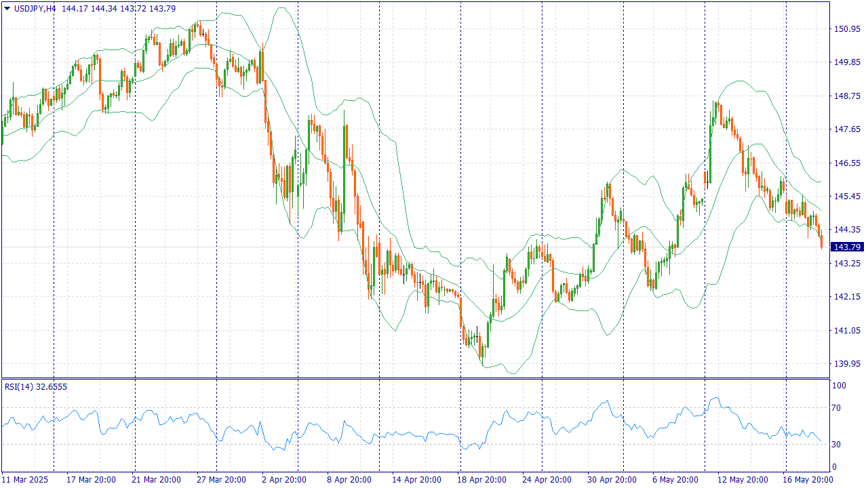Click the RSI 0 level label
This screenshot has width=868, height=488.
pyautogui.click(x=835, y=467)
